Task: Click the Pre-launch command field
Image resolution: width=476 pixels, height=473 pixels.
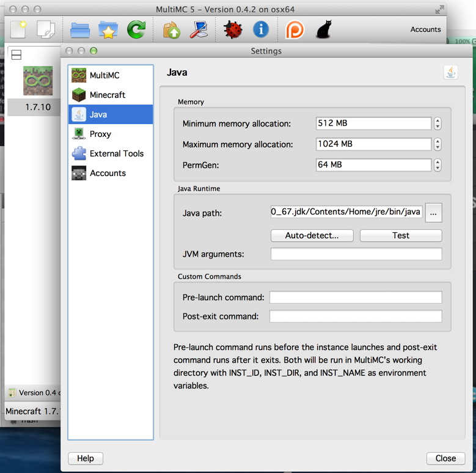Action: 356,297
